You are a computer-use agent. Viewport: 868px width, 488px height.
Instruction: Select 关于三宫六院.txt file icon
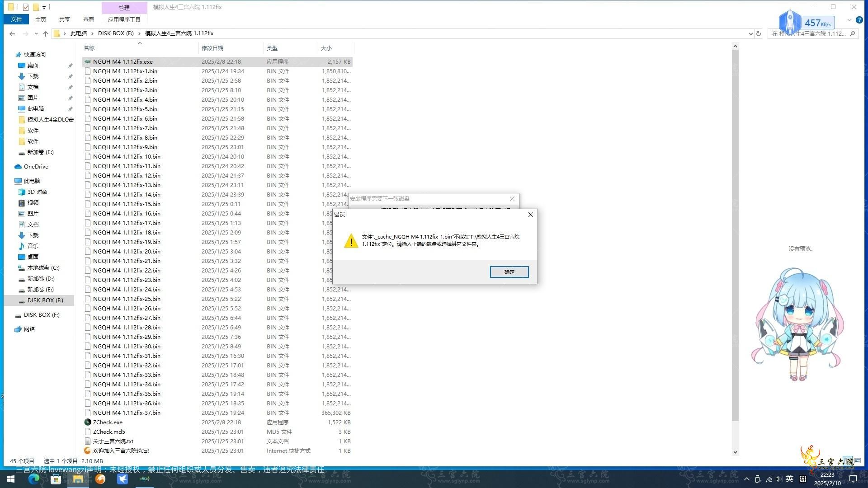88,441
